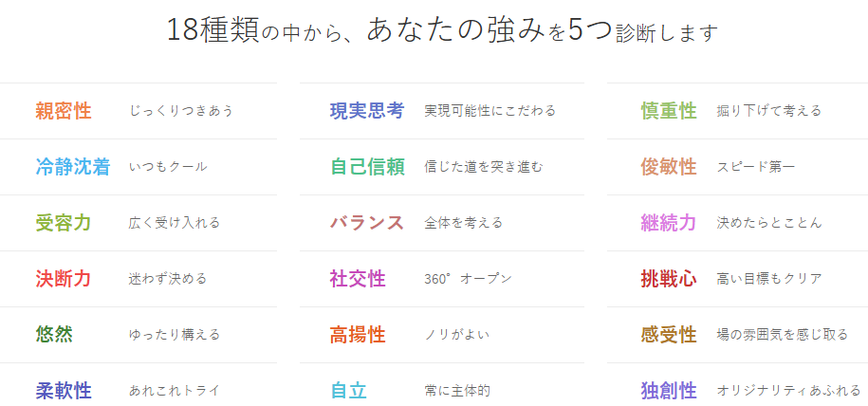Click the violet 継続力 label
Screen dimensions: 868x406
pos(669,223)
